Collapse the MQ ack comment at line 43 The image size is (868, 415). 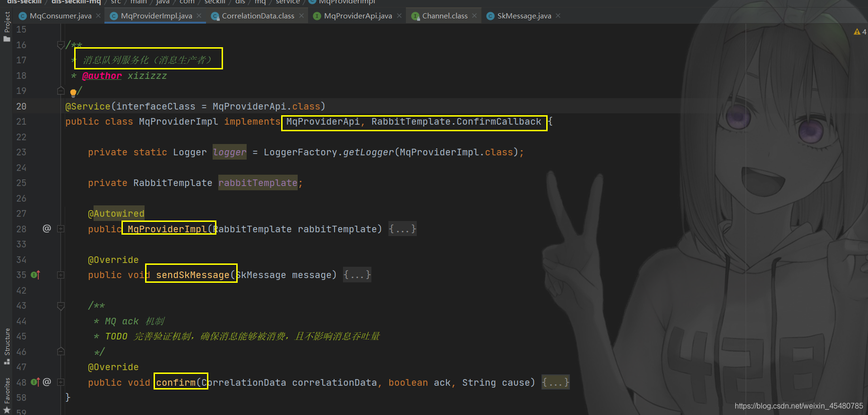coord(60,306)
